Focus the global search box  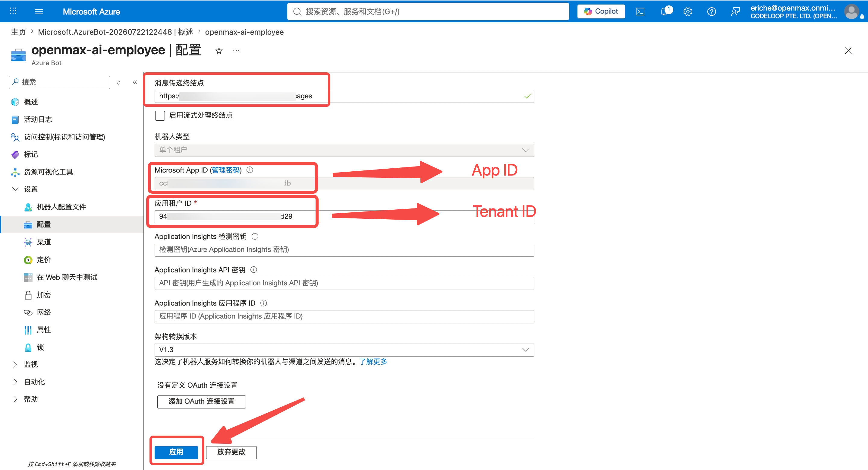coord(428,11)
